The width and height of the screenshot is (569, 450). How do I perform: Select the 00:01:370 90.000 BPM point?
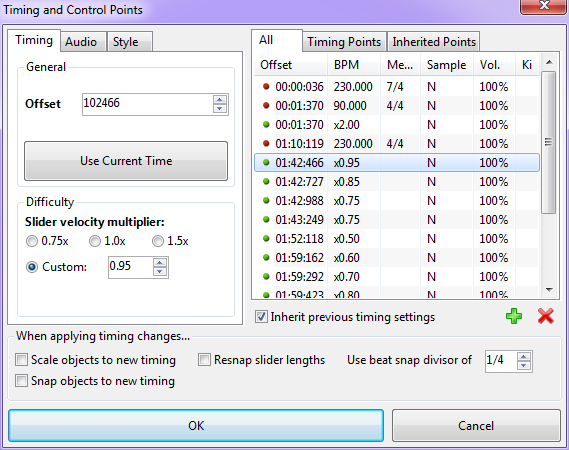396,106
